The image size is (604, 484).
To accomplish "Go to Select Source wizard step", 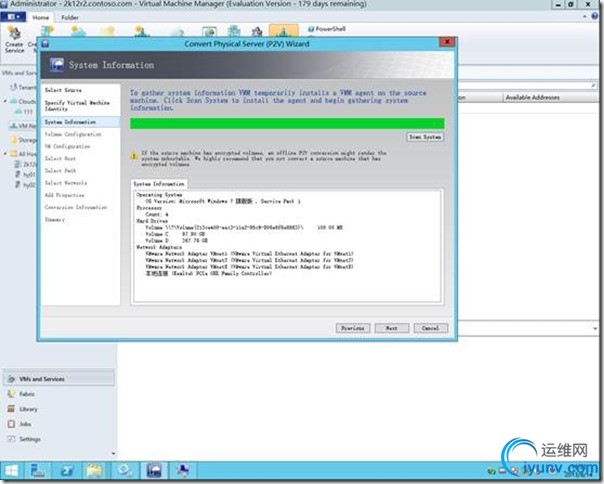I will point(63,90).
